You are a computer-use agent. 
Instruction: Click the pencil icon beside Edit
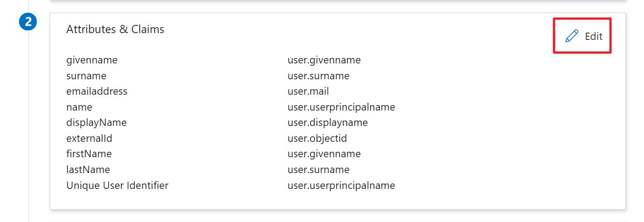(x=572, y=36)
